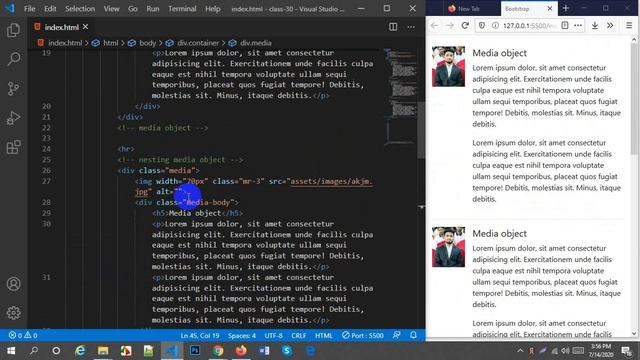Click the code minimap in the editor
640x360 pixels.
click(401, 96)
